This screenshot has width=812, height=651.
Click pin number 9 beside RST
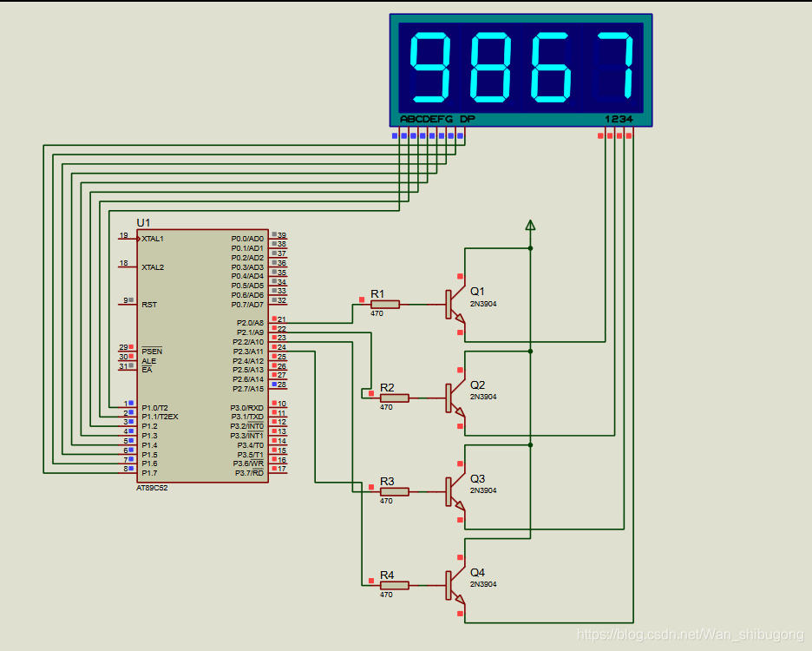[125, 300]
